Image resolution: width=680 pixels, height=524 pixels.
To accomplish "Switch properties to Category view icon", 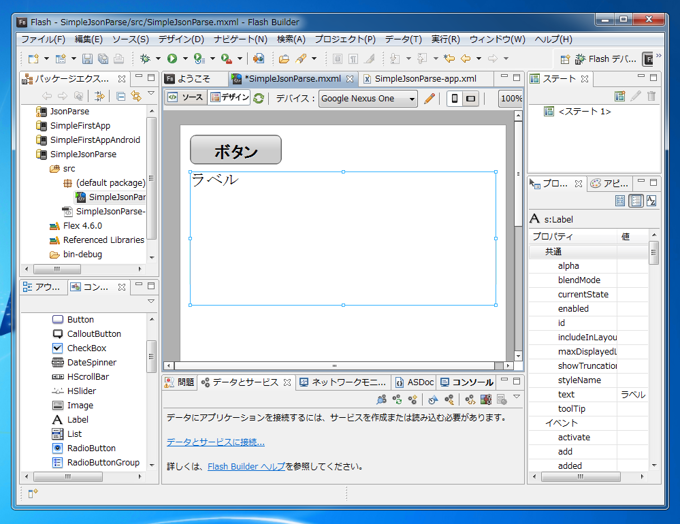I will pyautogui.click(x=636, y=201).
